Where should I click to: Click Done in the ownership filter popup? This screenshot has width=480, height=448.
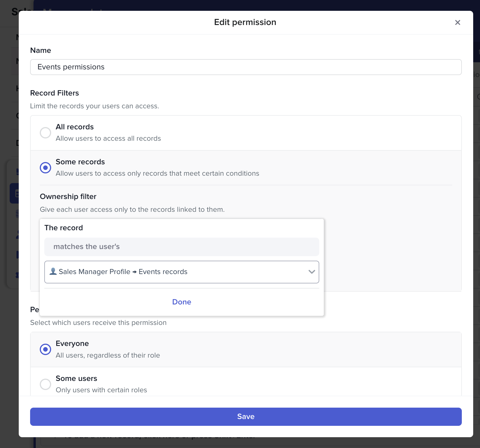coord(181,302)
